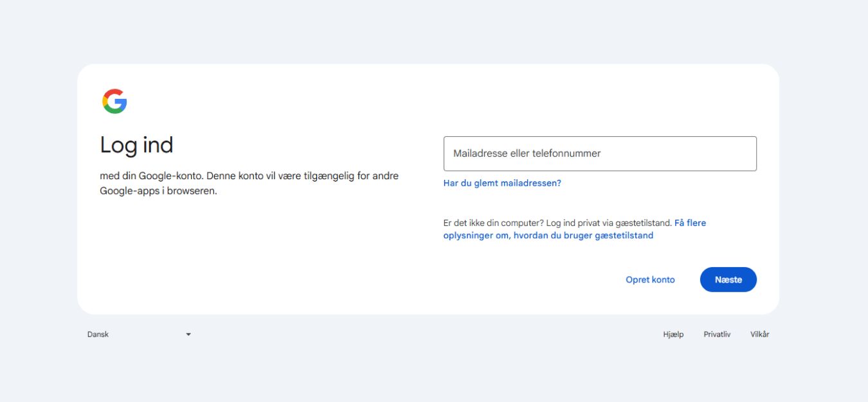Open the Hjælp footer link
This screenshot has width=868, height=402.
click(x=673, y=335)
